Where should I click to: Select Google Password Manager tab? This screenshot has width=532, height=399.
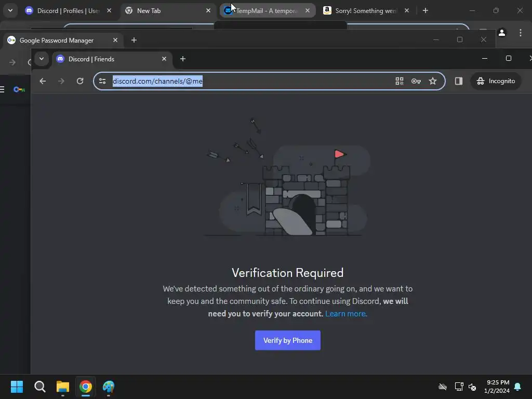(x=63, y=41)
